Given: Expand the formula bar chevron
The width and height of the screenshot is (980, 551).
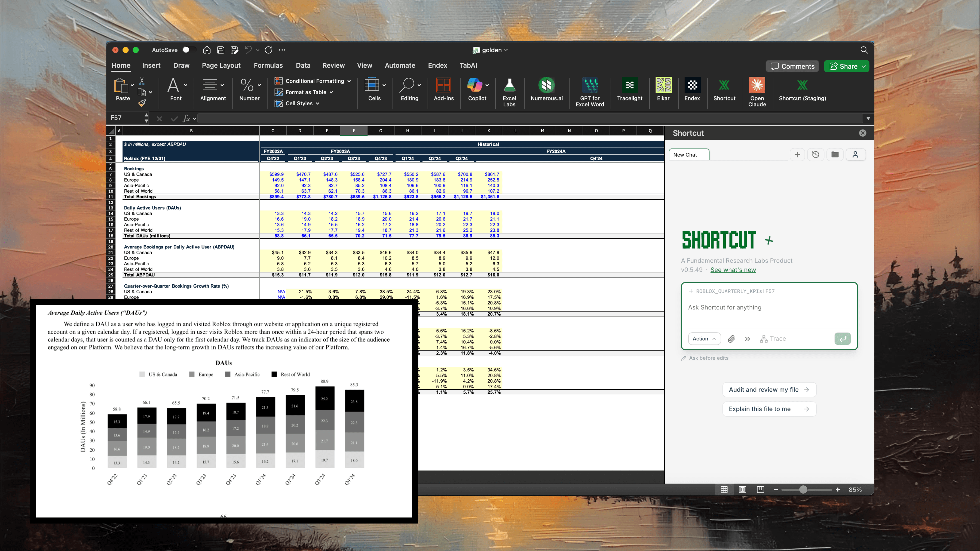Looking at the screenshot, I should pyautogui.click(x=868, y=118).
